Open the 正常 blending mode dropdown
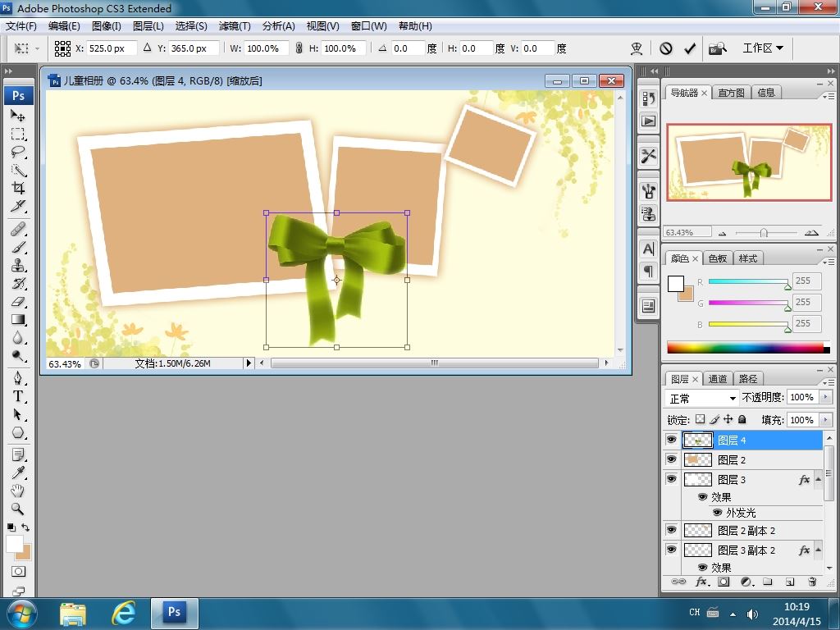This screenshot has width=840, height=630. coord(703,398)
